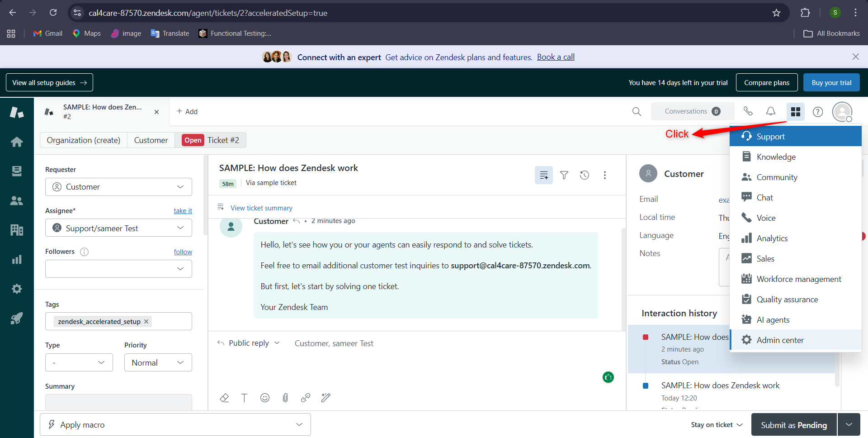The width and height of the screenshot is (868, 438).
Task: Expand submit status options arrow
Action: [849, 424]
